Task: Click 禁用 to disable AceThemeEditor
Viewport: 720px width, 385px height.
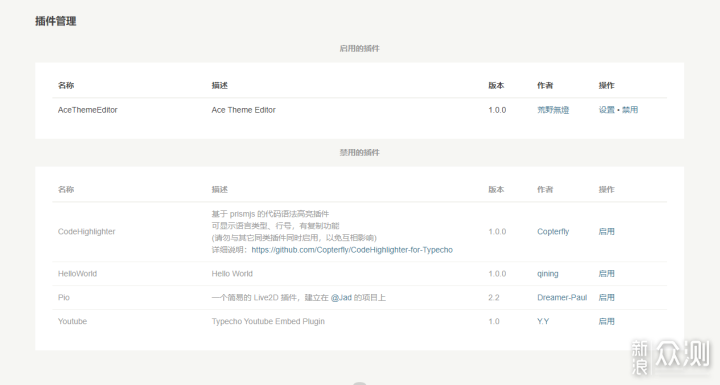Action: point(630,110)
